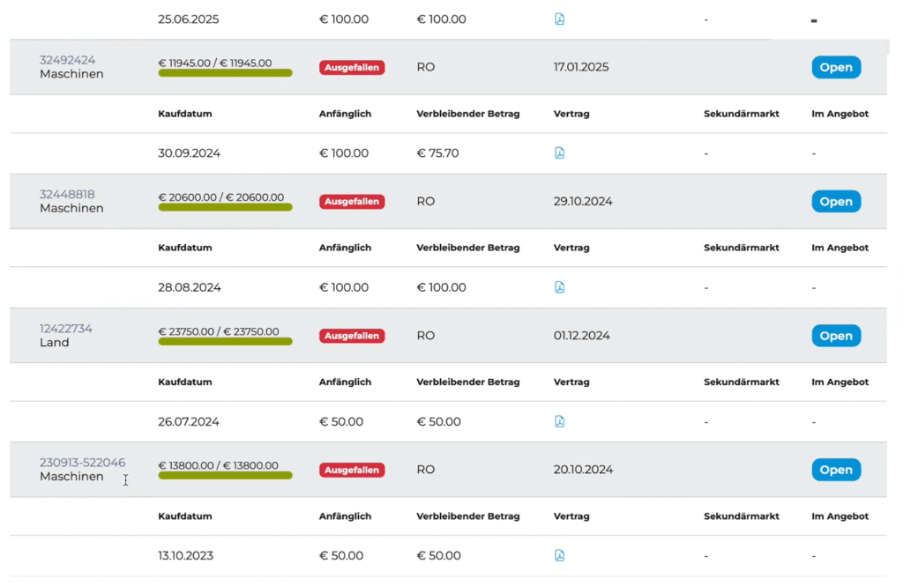Click funding progress bar for € 11945.00 loan
904x586 pixels.
225,73
